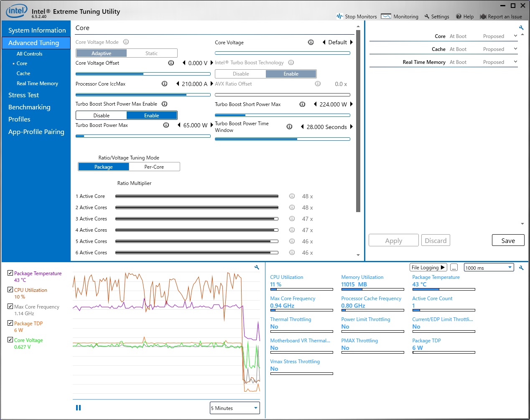530x420 pixels.
Task: Show info for Turbo Boost Power Max
Action: [166, 125]
